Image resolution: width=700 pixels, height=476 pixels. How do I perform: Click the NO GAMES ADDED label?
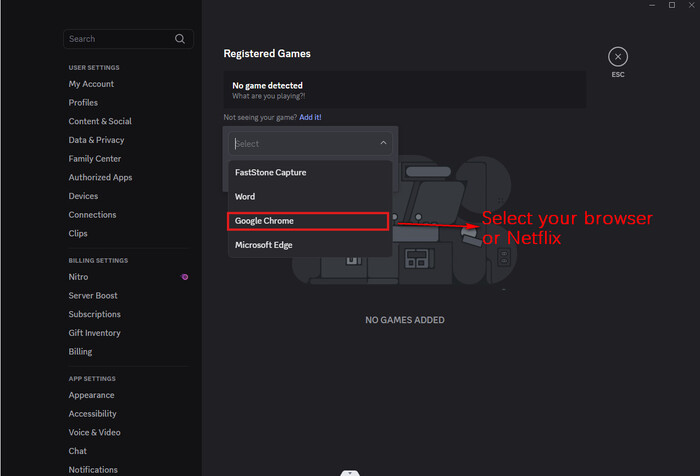(405, 320)
